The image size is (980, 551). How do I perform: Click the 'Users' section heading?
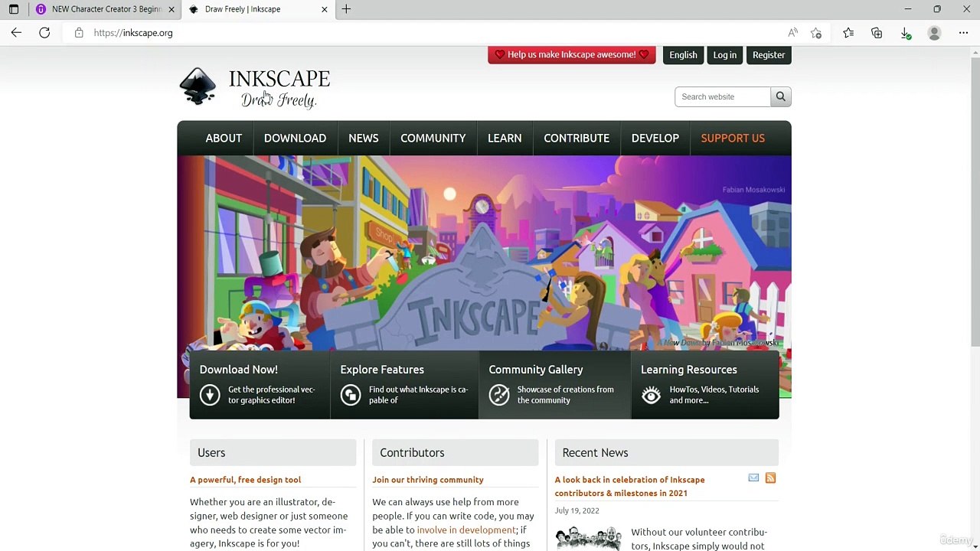[211, 453]
